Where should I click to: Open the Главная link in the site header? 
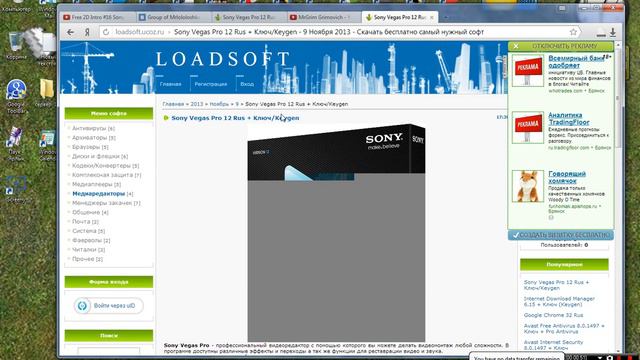[x=170, y=84]
